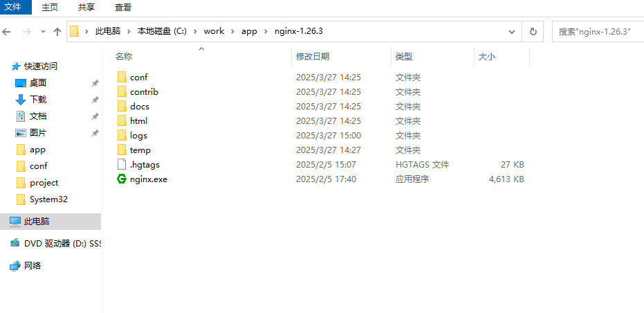
Task: Click the address bar folder icon
Action: (x=74, y=31)
